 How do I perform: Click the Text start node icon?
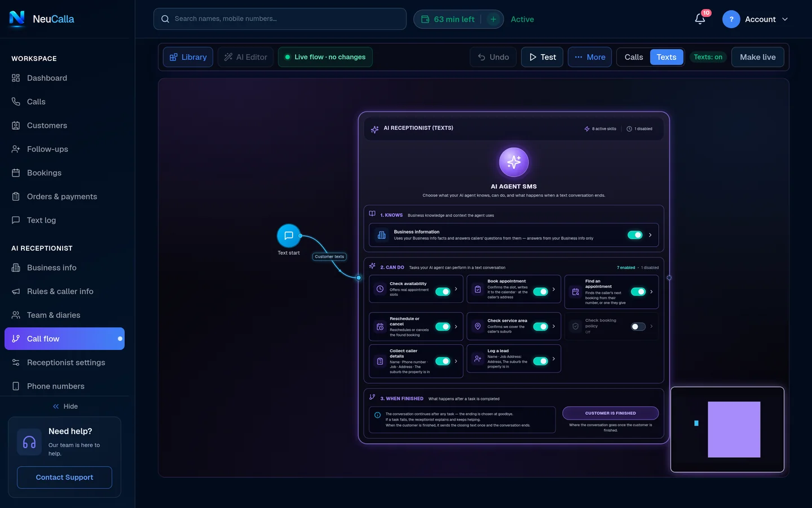tap(289, 235)
